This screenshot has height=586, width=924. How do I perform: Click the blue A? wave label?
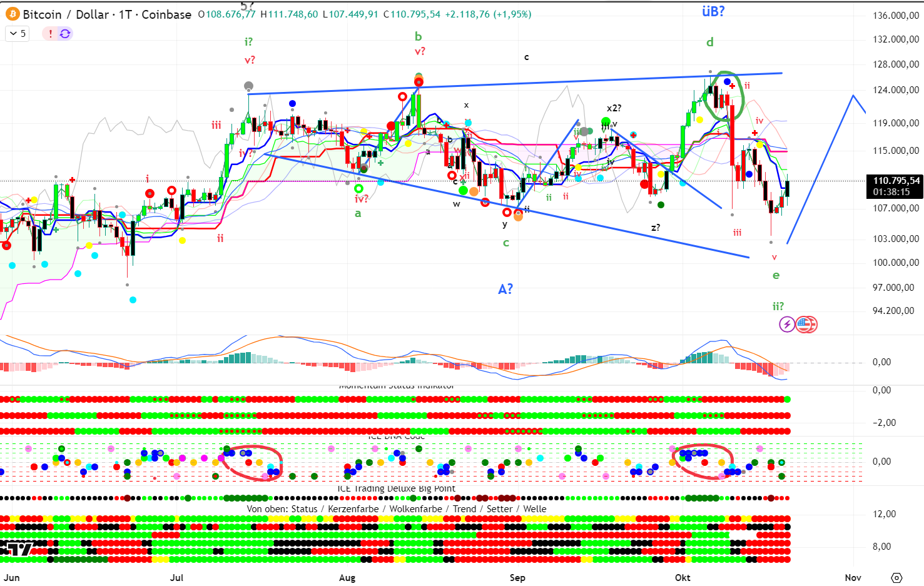coord(505,289)
